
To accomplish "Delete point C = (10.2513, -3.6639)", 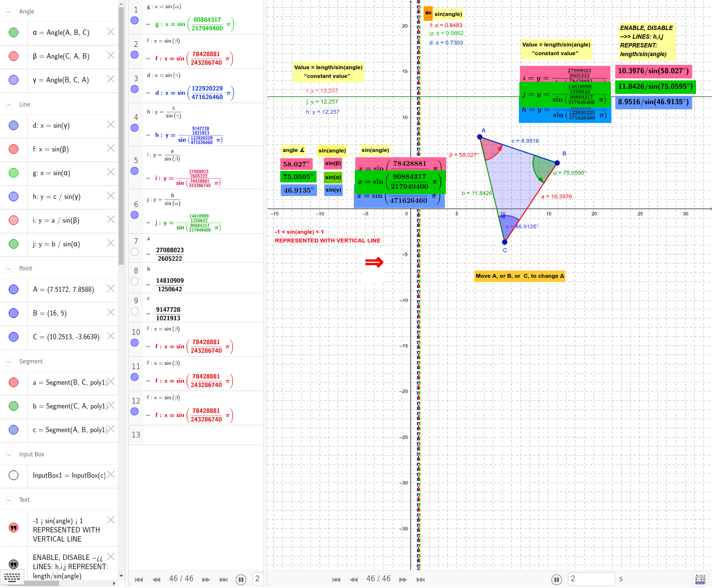I will (x=111, y=336).
